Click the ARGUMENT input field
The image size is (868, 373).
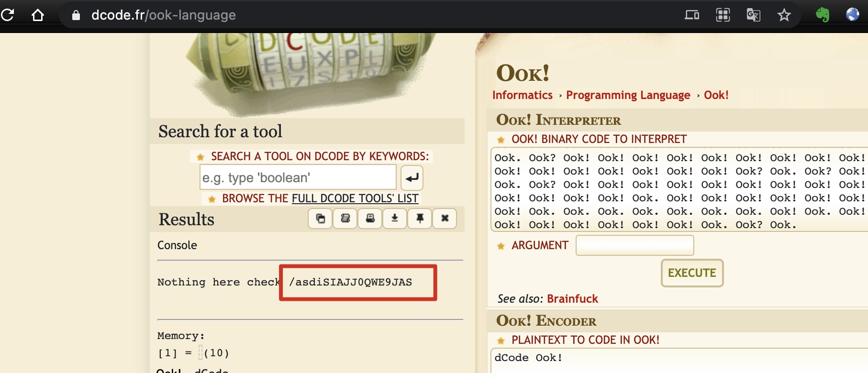(x=635, y=245)
